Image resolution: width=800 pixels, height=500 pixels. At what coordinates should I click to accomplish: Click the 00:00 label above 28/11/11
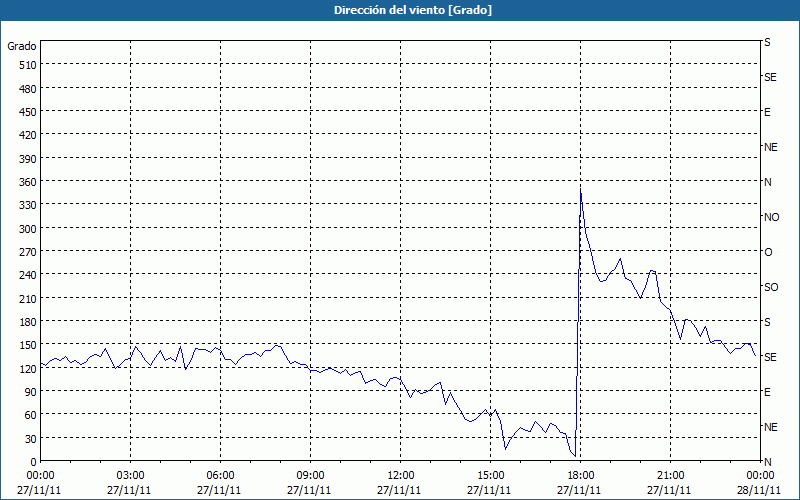[760, 476]
